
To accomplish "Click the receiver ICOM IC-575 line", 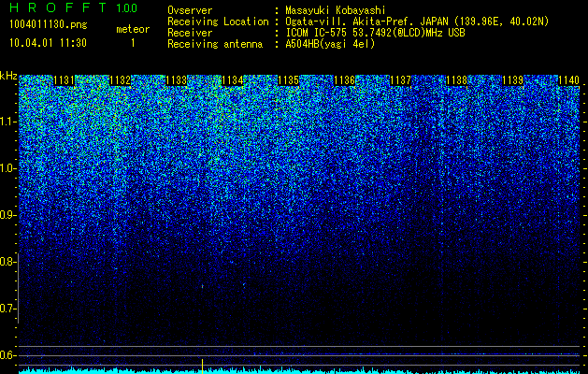I will coord(375,33).
